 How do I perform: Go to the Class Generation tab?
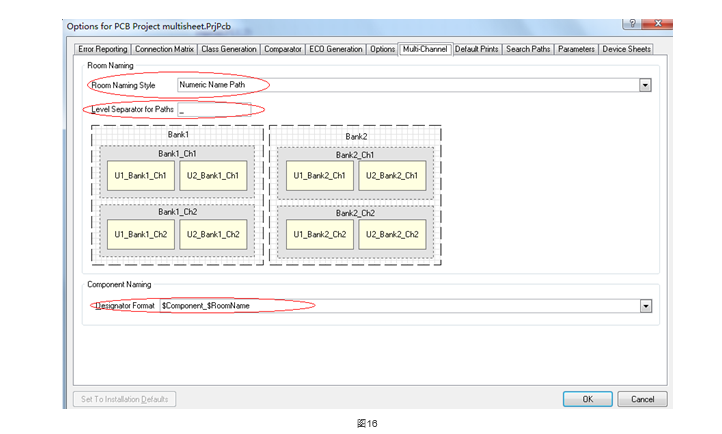(x=228, y=49)
